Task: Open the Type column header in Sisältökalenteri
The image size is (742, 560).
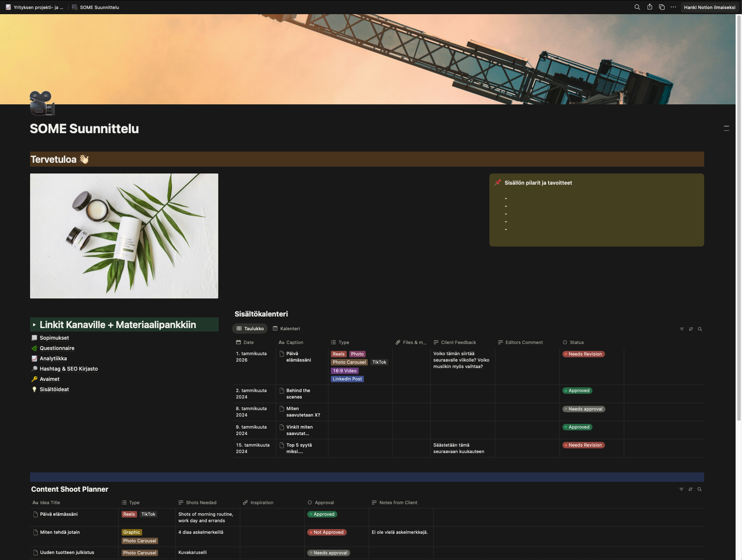Action: [360, 343]
